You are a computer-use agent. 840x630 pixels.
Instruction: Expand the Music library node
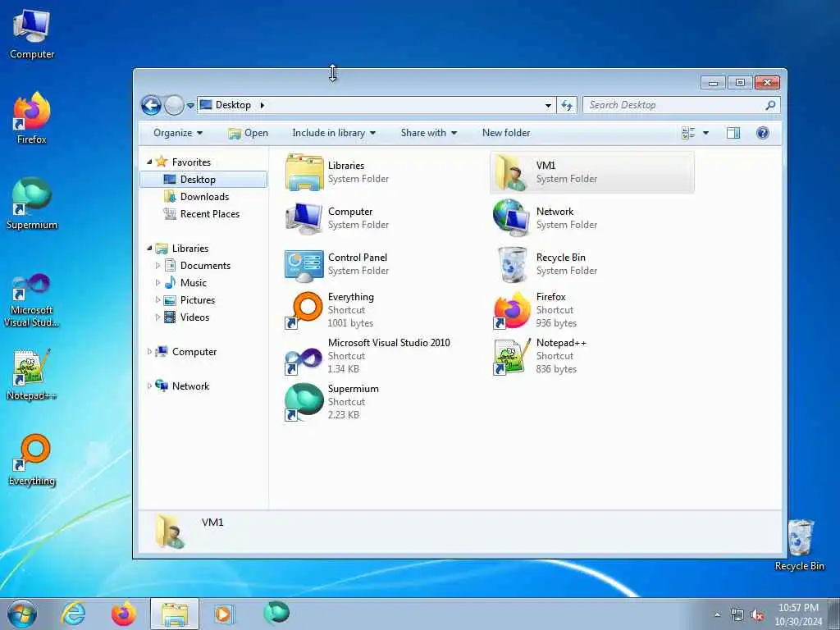pos(157,283)
